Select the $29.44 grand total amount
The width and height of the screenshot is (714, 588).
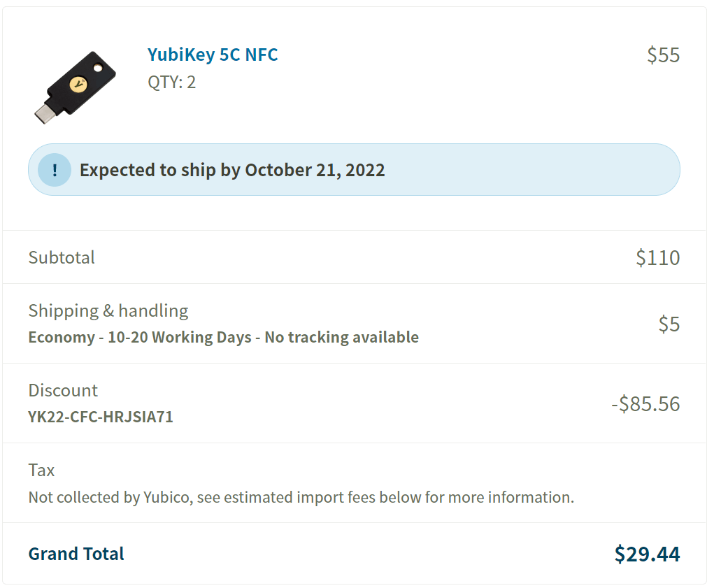click(x=647, y=554)
